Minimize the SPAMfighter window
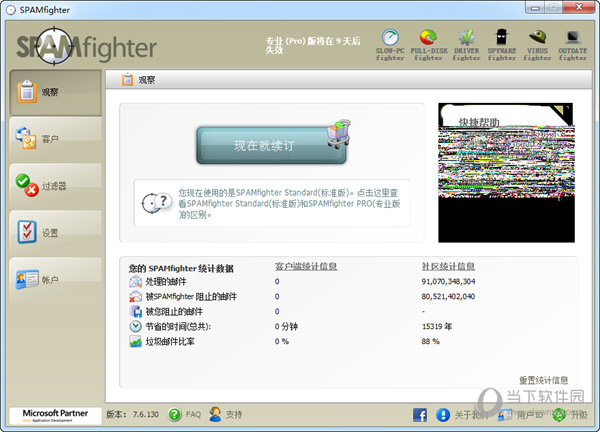This screenshot has width=600, height=432. click(x=535, y=8)
